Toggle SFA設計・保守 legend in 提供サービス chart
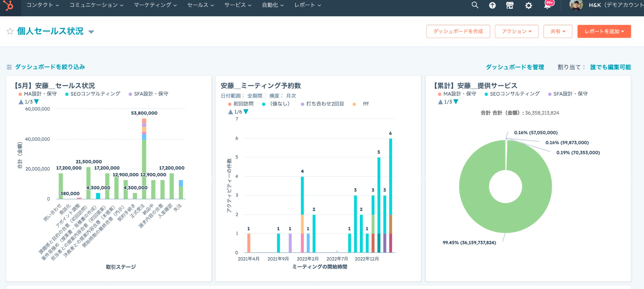Viewport: 644px width, 289px height. [x=568, y=94]
